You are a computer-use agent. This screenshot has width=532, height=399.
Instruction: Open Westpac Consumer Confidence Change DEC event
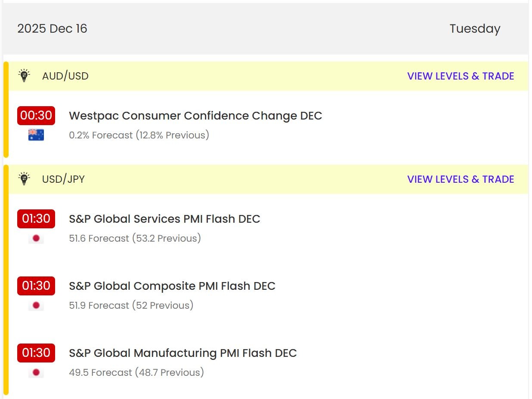pos(195,116)
